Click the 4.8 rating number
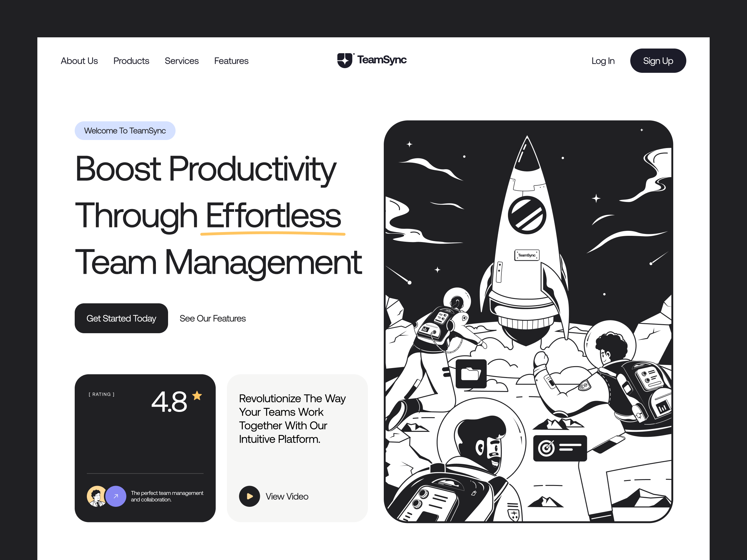Image resolution: width=747 pixels, height=560 pixels. tap(169, 402)
